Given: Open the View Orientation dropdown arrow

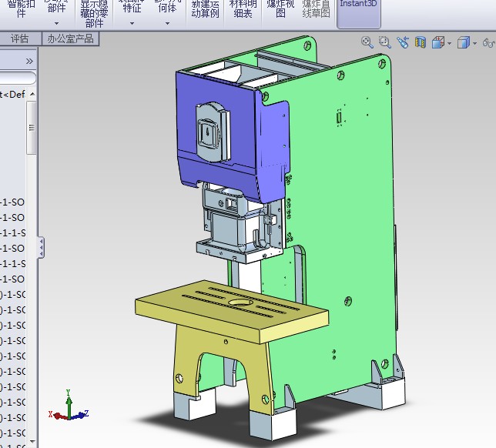Looking at the screenshot, I should tap(449, 43).
